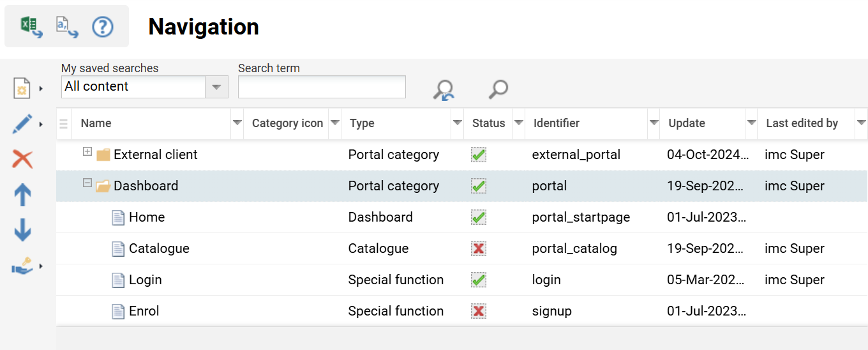Select the Catalogue tree item
868x350 pixels.
(x=159, y=248)
